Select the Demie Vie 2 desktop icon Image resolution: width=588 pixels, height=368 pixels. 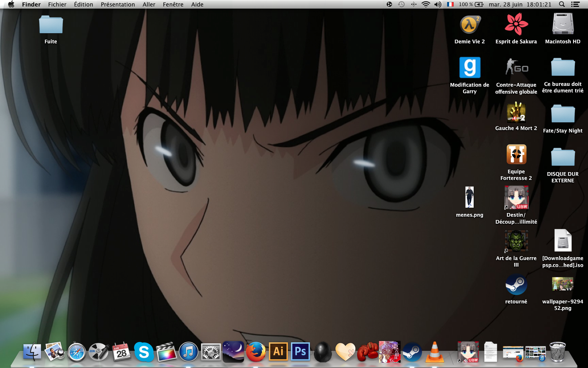click(x=470, y=25)
